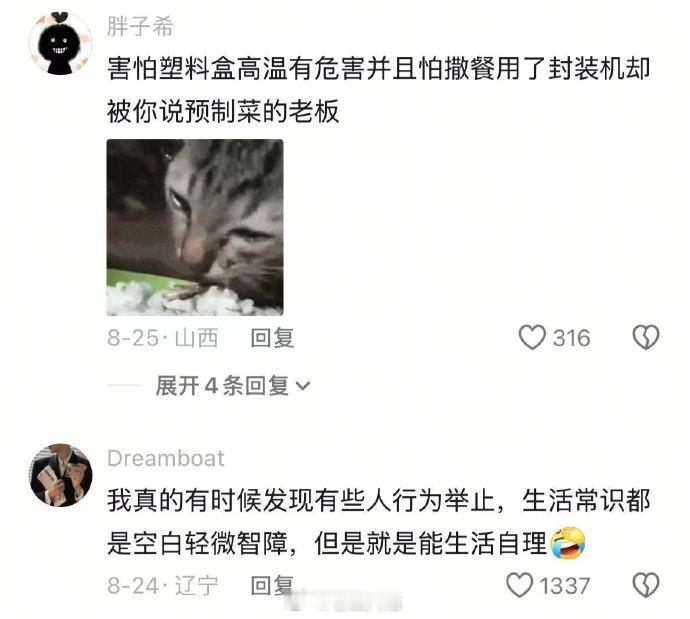The height and width of the screenshot is (619, 690).
Task: Open 胖子希's profile avatar
Action: [x=60, y=43]
